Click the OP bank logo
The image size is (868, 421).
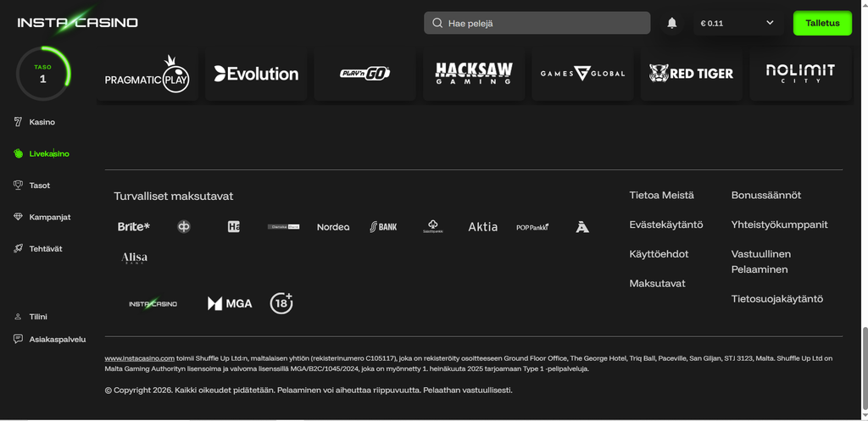[x=184, y=226]
